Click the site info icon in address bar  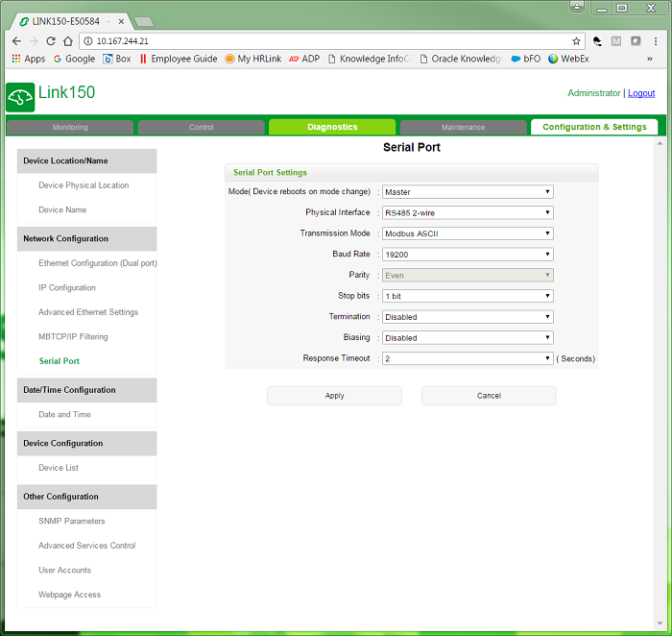pos(88,41)
